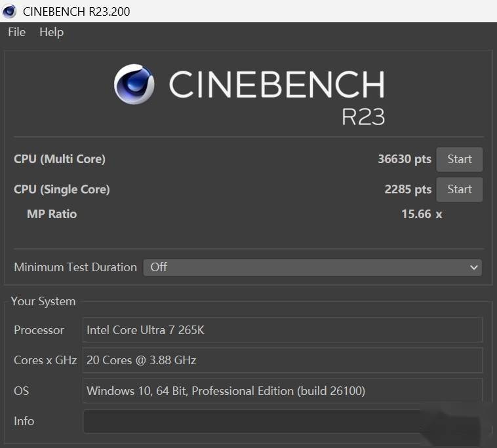Click the 2285 pts single core score

(408, 189)
